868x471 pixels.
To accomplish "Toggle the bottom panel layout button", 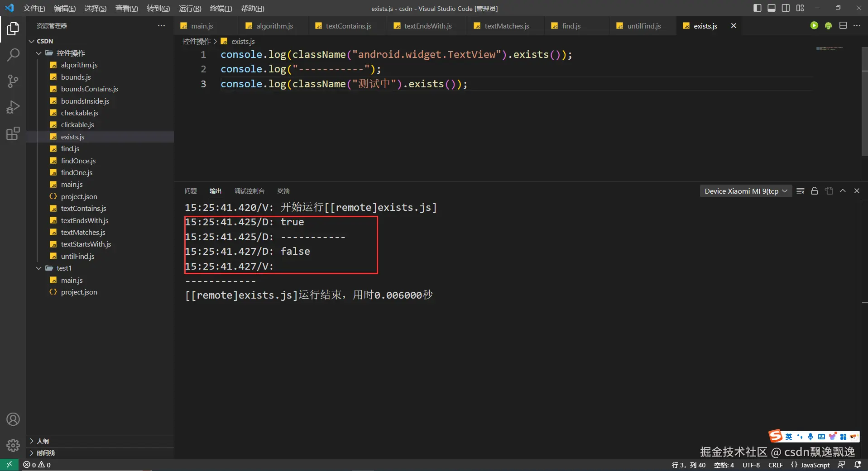I will (x=772, y=8).
